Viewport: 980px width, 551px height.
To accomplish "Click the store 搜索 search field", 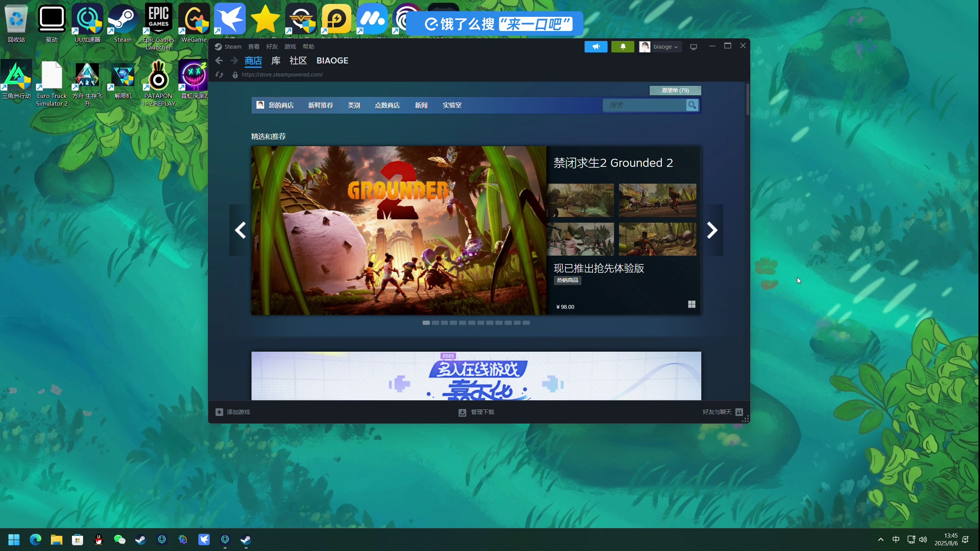I will pos(645,105).
